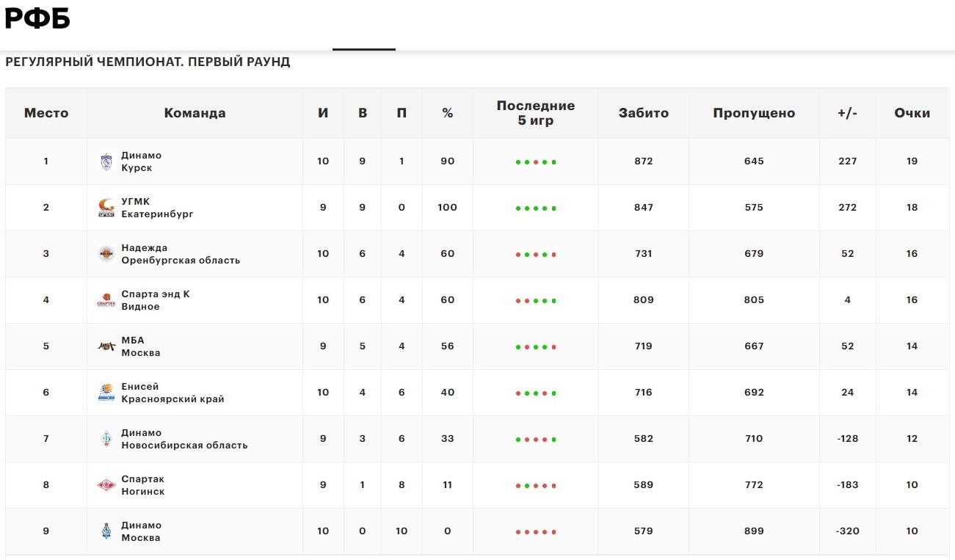Click Спартак Ногинск conceded value 772
The width and height of the screenshot is (955, 560).
pos(754,485)
